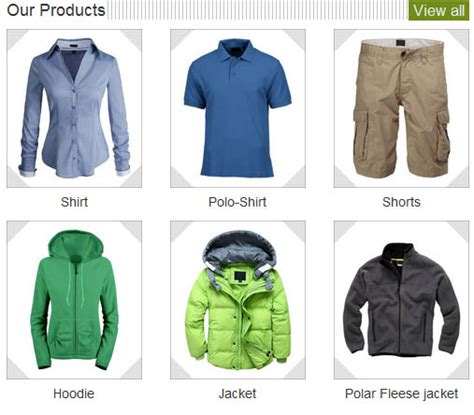
Task: Follow the Polo-Shirt text link
Action: (x=237, y=202)
